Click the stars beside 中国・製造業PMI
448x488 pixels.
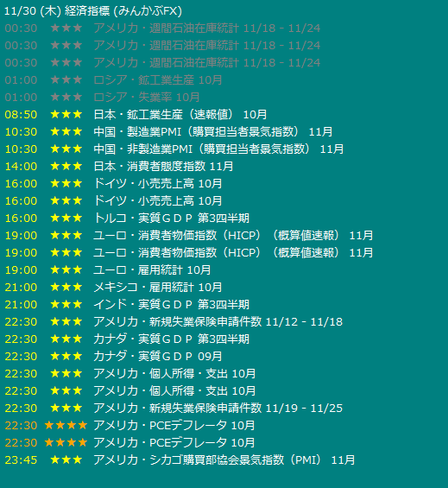(x=66, y=131)
